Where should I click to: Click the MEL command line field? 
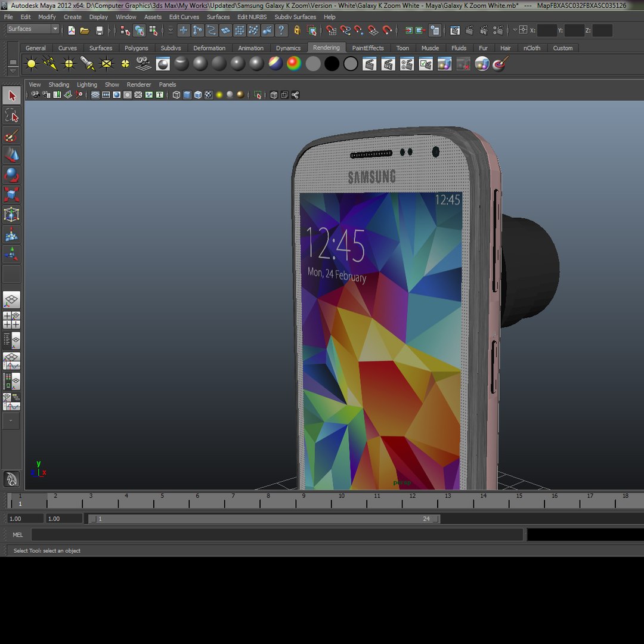pos(277,535)
